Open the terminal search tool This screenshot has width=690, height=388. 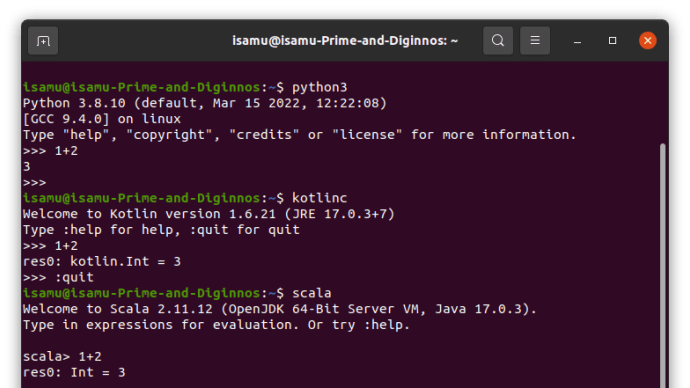click(498, 41)
